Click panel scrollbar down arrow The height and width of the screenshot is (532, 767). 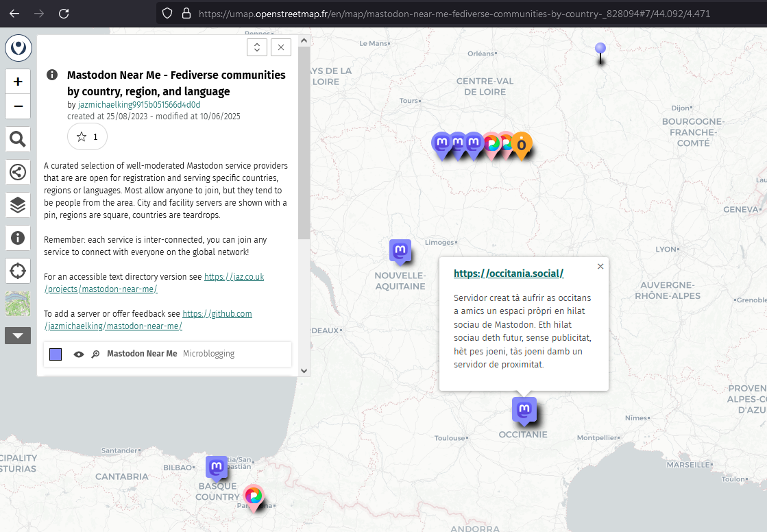click(304, 370)
